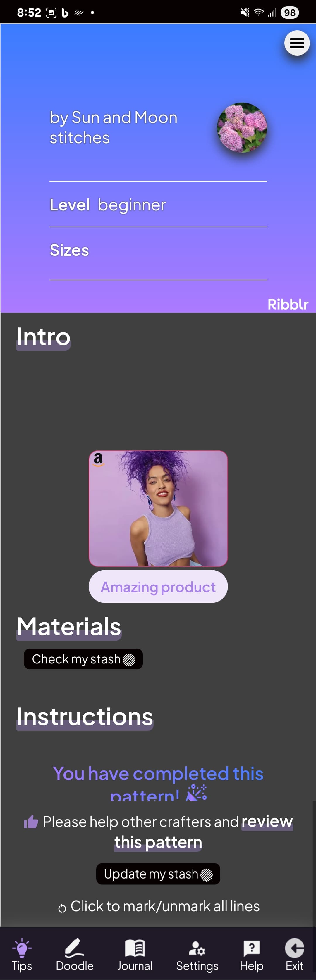
Task: Click the circular reset arrow icon
Action: [62, 908]
